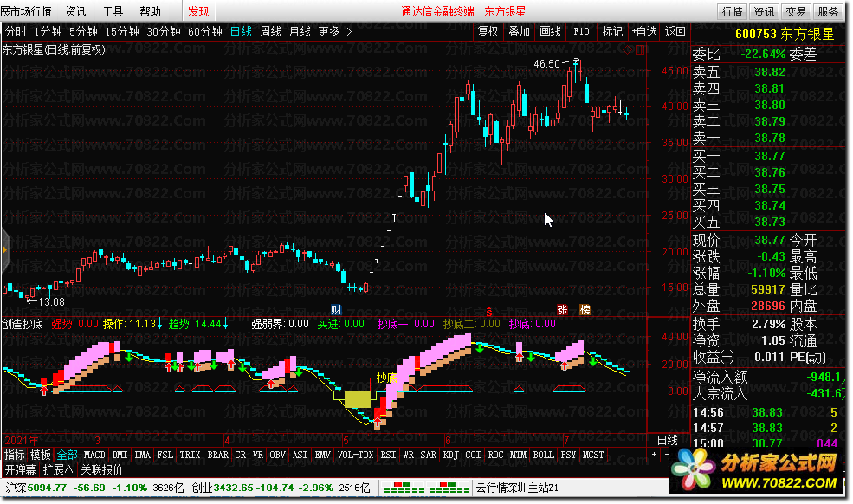The image size is (853, 504).
Task: Open the F10 company info
Action: [x=581, y=31]
